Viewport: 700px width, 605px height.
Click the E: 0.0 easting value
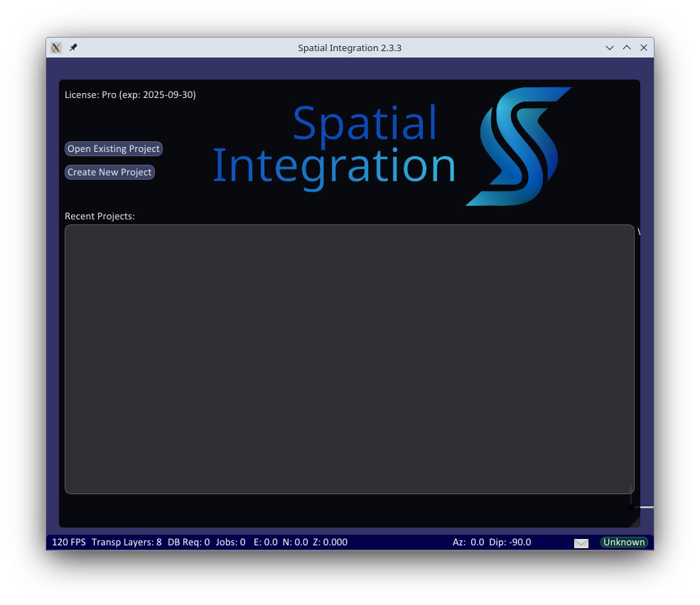[x=266, y=542]
